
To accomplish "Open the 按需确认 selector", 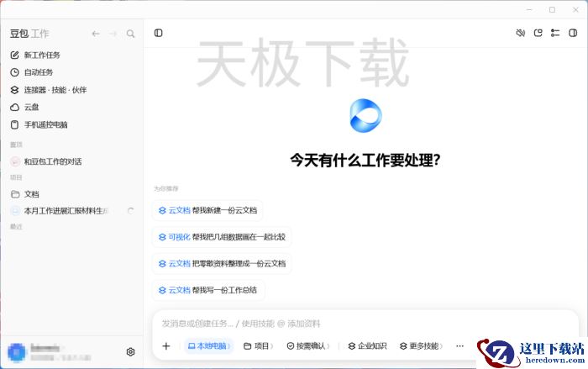I will pos(308,346).
